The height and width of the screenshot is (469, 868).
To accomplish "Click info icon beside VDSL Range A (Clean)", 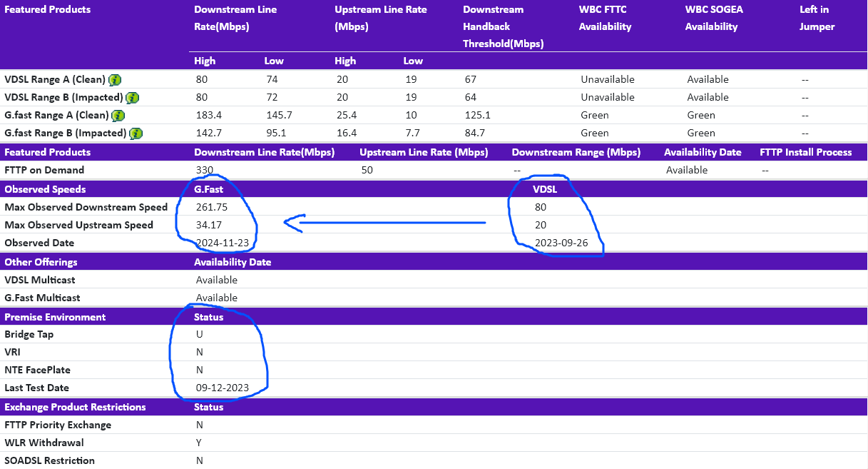I will 115,80.
